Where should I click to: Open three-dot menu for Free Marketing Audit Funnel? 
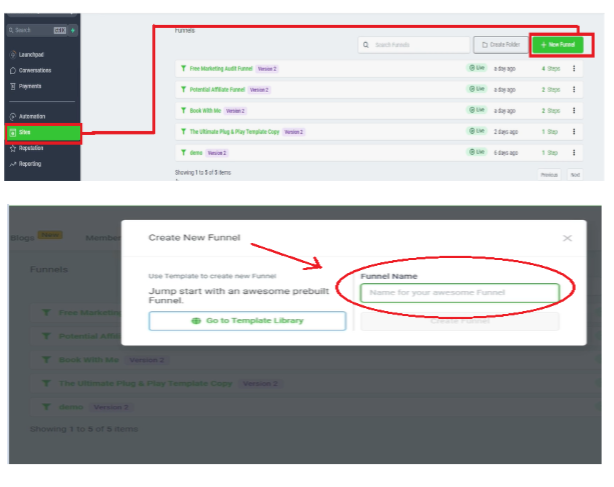pyautogui.click(x=574, y=69)
